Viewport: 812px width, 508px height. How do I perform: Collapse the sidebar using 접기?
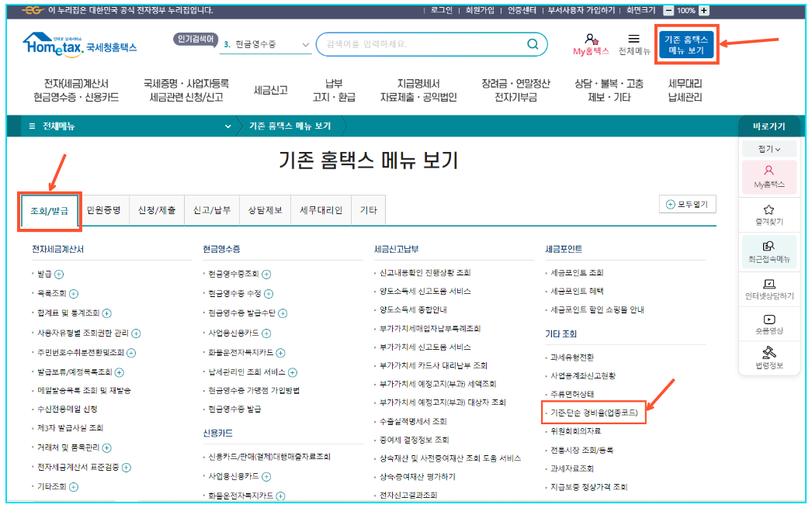click(x=767, y=147)
